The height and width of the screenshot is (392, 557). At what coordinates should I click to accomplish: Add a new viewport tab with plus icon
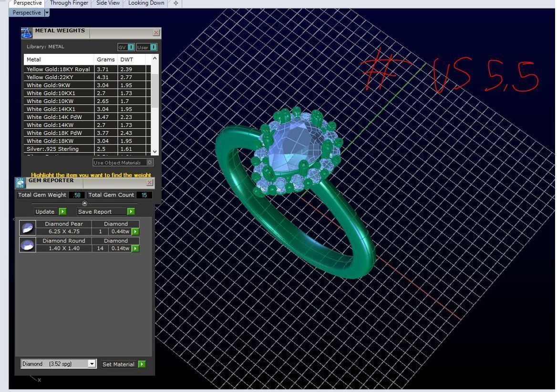point(175,3)
